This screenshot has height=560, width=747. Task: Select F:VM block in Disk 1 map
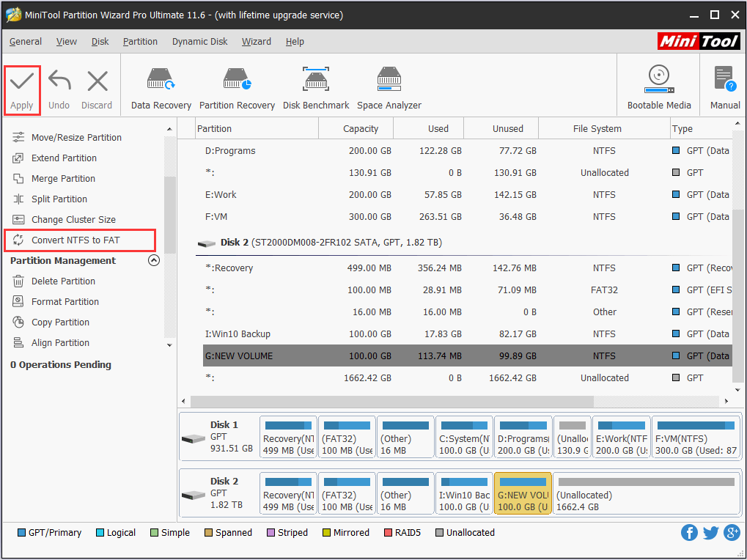[x=696, y=438]
